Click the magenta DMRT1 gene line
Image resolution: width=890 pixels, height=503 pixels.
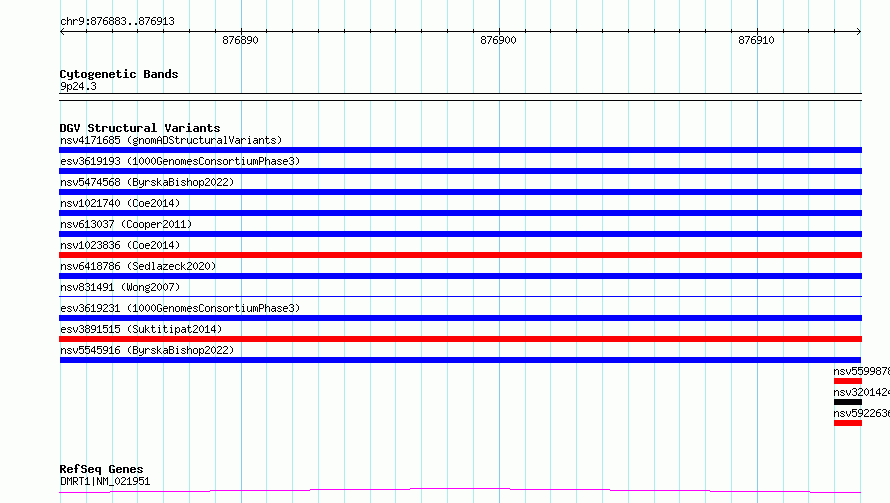tap(460, 490)
